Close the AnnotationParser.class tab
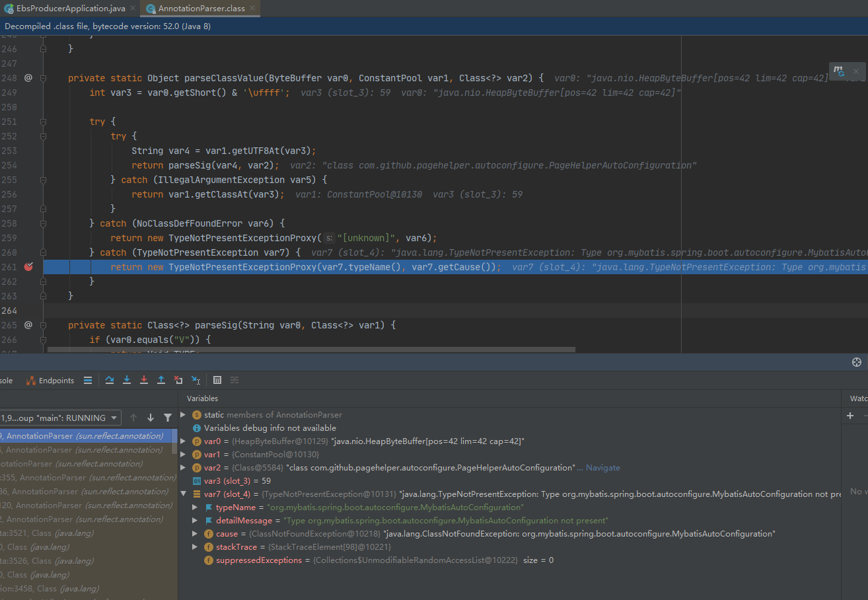The height and width of the screenshot is (600, 868). (x=254, y=8)
